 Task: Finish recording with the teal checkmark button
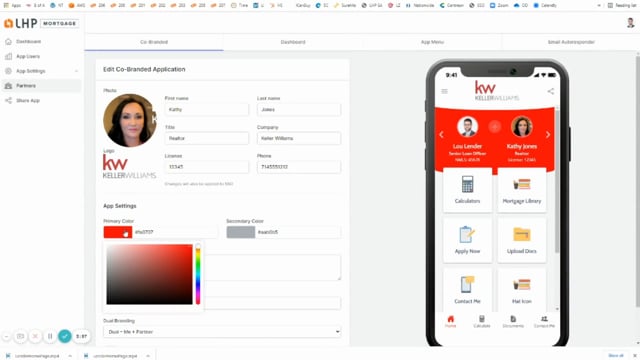(64, 336)
